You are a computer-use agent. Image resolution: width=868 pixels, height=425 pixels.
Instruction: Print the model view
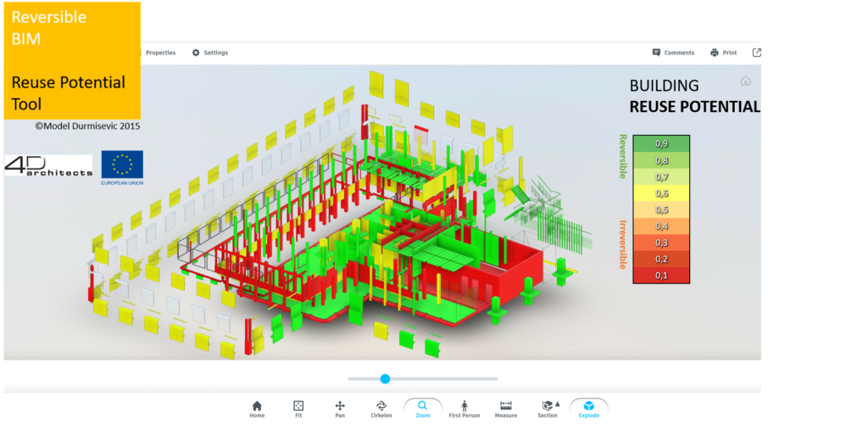click(x=723, y=53)
